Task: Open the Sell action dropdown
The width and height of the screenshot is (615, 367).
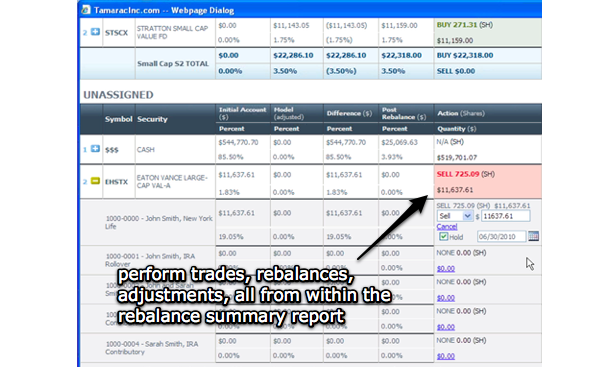Action: pos(455,216)
